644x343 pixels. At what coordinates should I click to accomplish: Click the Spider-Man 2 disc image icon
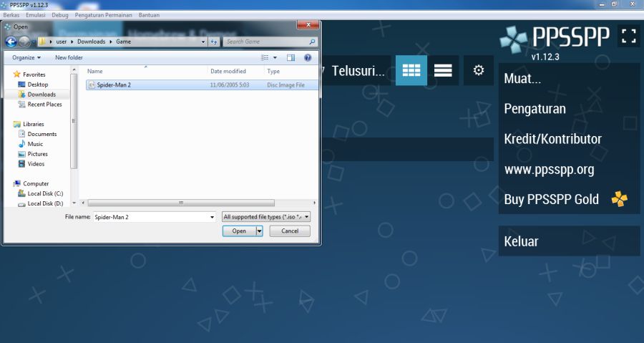tap(92, 85)
